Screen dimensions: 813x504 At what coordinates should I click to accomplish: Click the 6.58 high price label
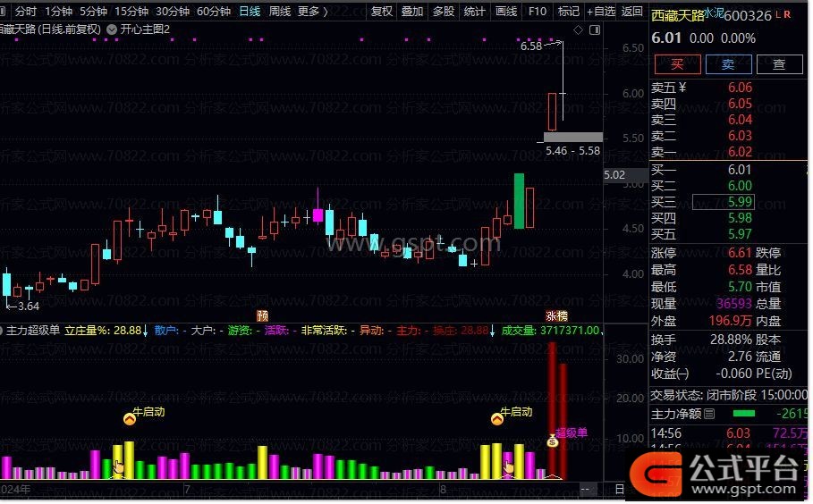[531, 46]
